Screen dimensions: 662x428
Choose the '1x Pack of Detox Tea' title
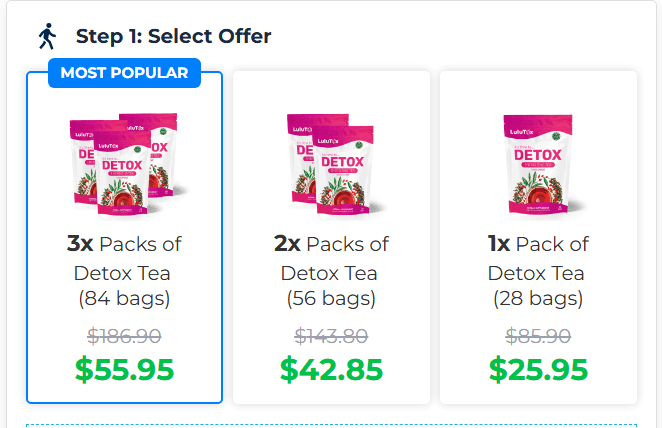[x=538, y=258]
